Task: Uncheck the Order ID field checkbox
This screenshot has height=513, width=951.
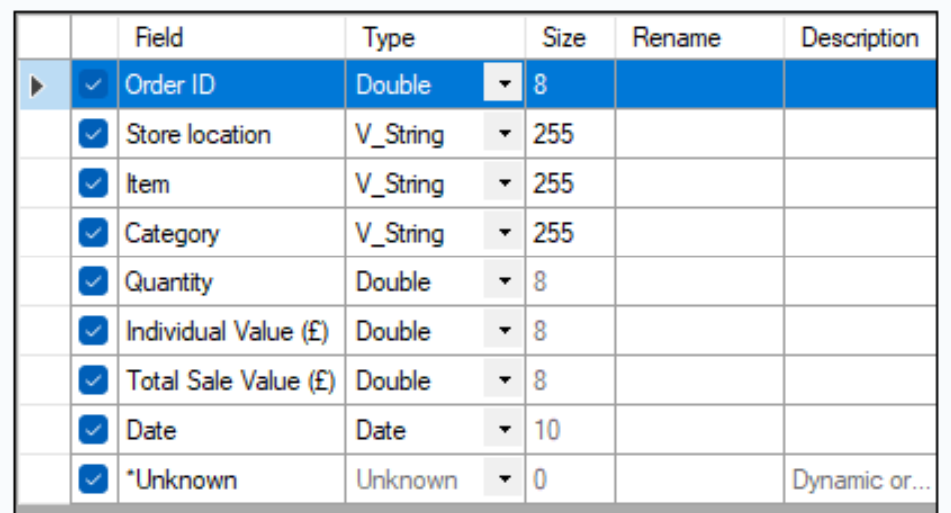Action: pos(93,86)
